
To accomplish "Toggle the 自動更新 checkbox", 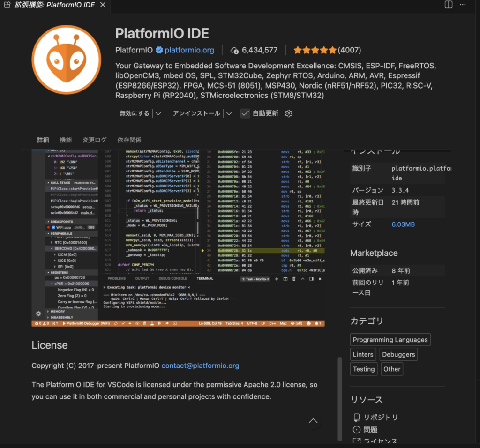I will coord(245,113).
